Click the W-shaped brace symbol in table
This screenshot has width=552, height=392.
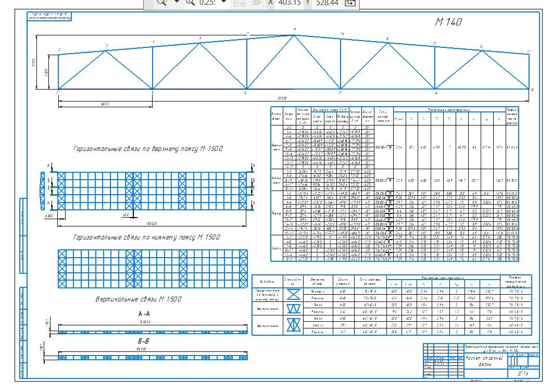[x=280, y=309]
